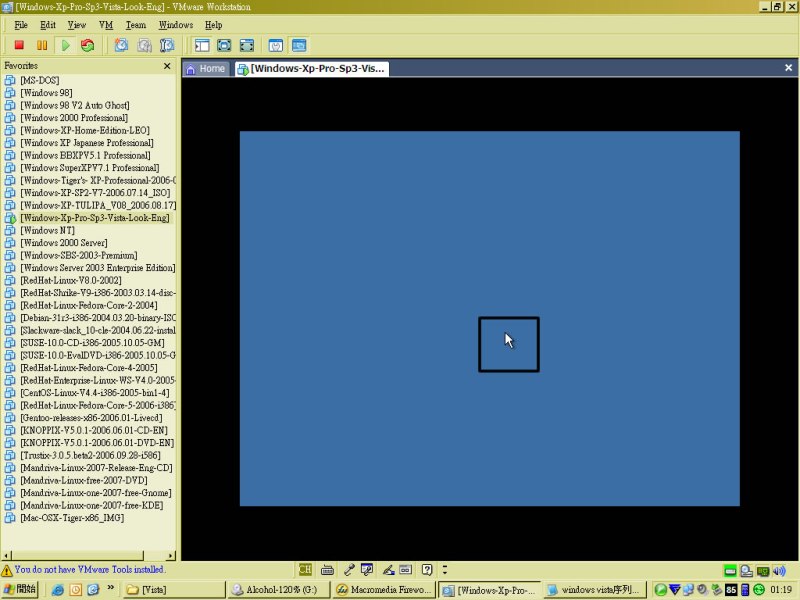Click the Revert to snapshot icon
This screenshot has height=600, width=800.
tap(144, 45)
